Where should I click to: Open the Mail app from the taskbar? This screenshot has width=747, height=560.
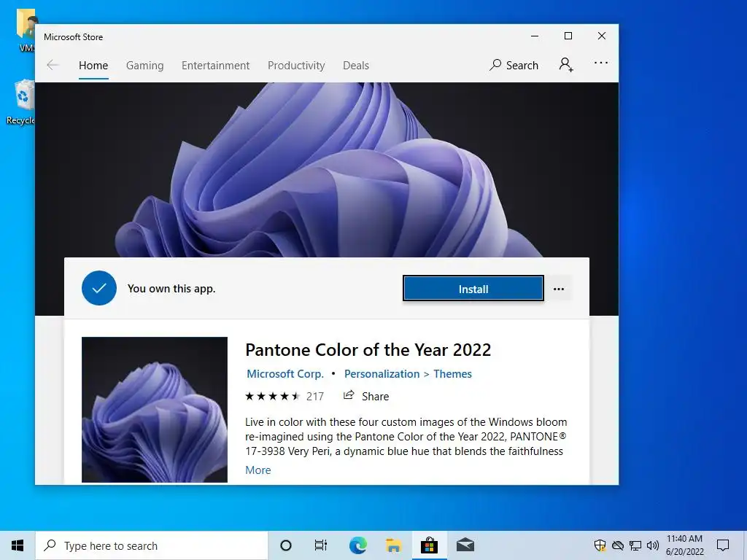pyautogui.click(x=465, y=545)
